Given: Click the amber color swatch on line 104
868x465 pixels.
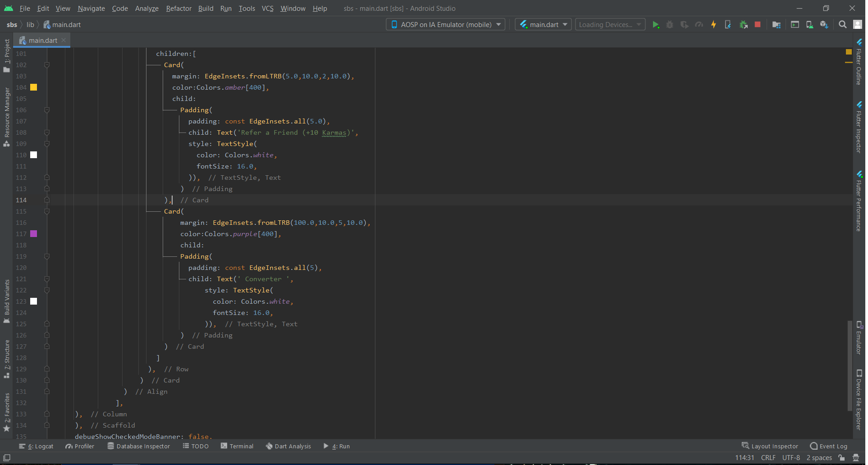Looking at the screenshot, I should point(34,87).
